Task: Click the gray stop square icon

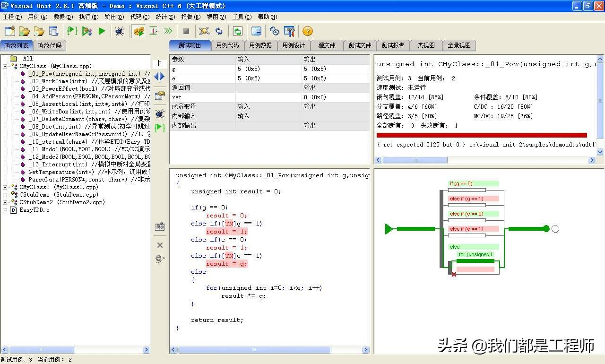Action: (186, 31)
